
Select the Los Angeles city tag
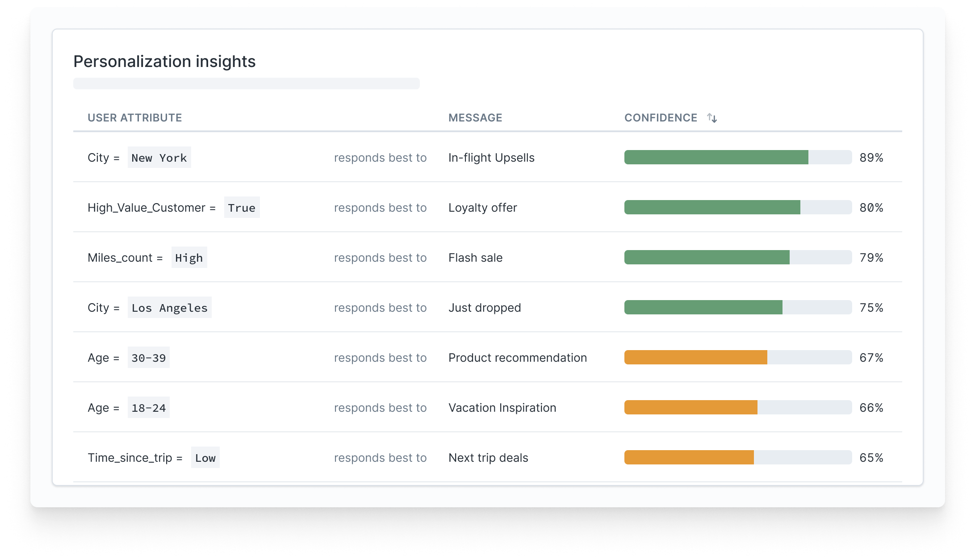click(169, 308)
